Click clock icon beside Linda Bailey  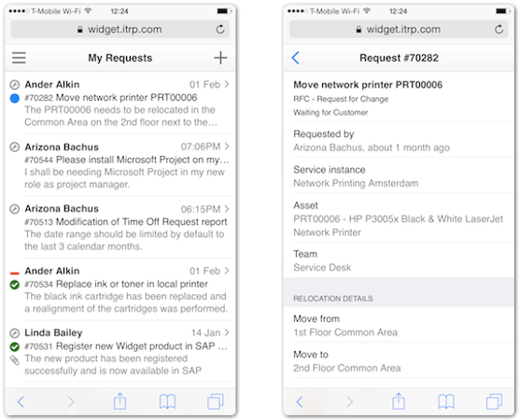(x=14, y=332)
